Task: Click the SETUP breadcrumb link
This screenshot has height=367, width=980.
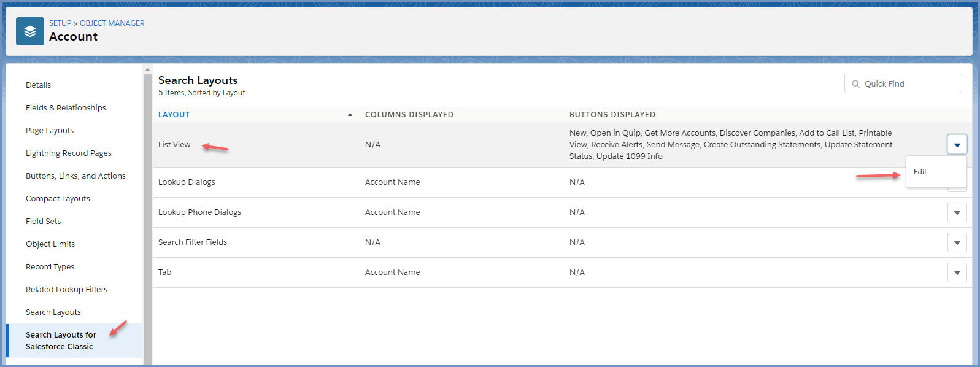Action: coord(60,23)
